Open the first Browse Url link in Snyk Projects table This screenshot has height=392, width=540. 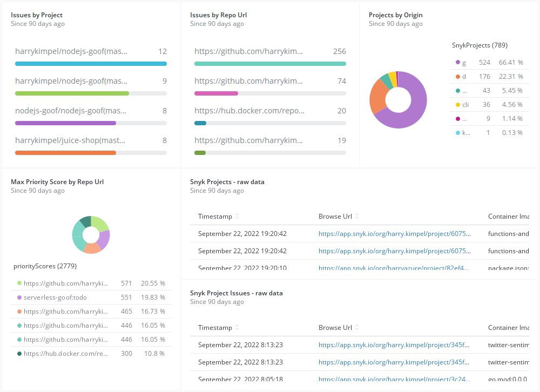click(394, 233)
